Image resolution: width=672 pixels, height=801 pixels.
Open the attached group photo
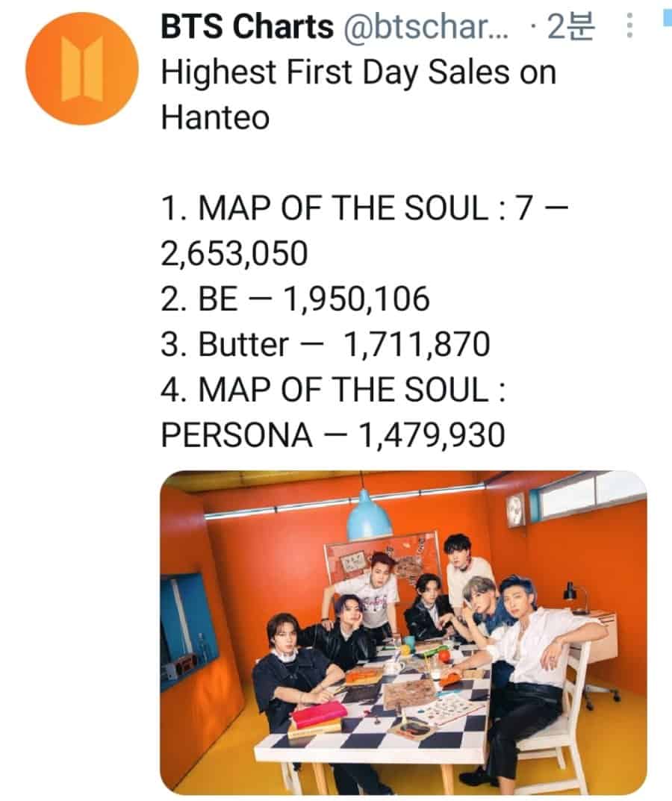pyautogui.click(x=403, y=632)
